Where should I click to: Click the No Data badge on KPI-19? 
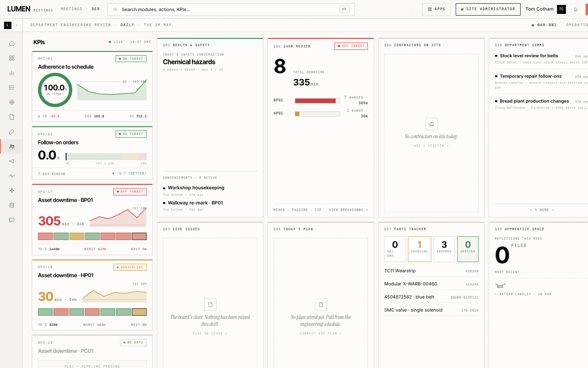(133, 342)
